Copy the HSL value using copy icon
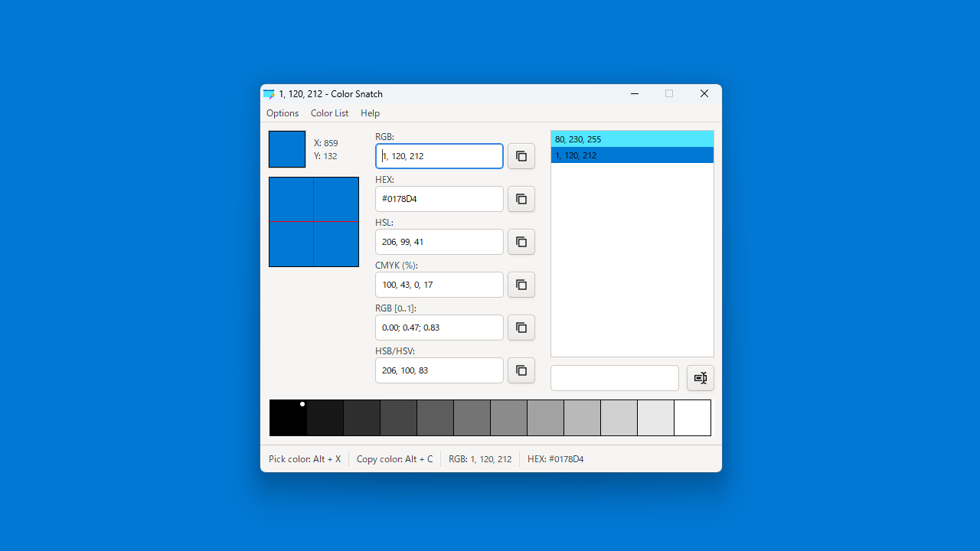This screenshot has height=551, width=980. pos(521,242)
